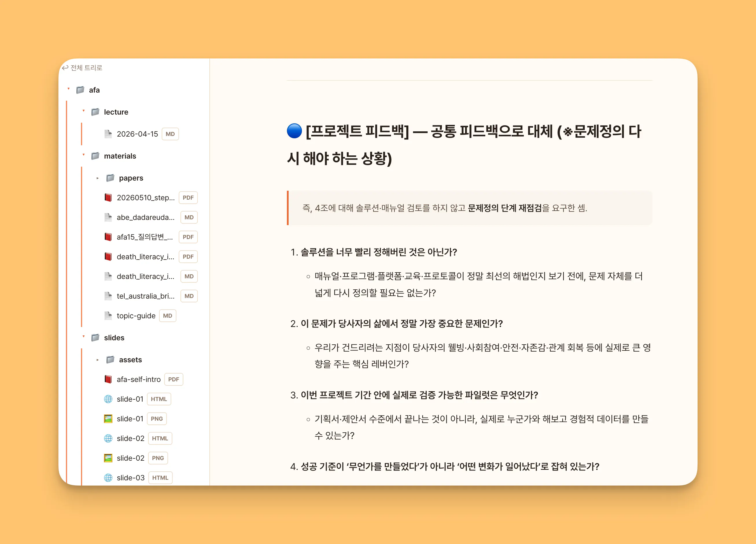The height and width of the screenshot is (544, 756).
Task: Open the 2026-04-15 markdown file
Action: tap(137, 134)
